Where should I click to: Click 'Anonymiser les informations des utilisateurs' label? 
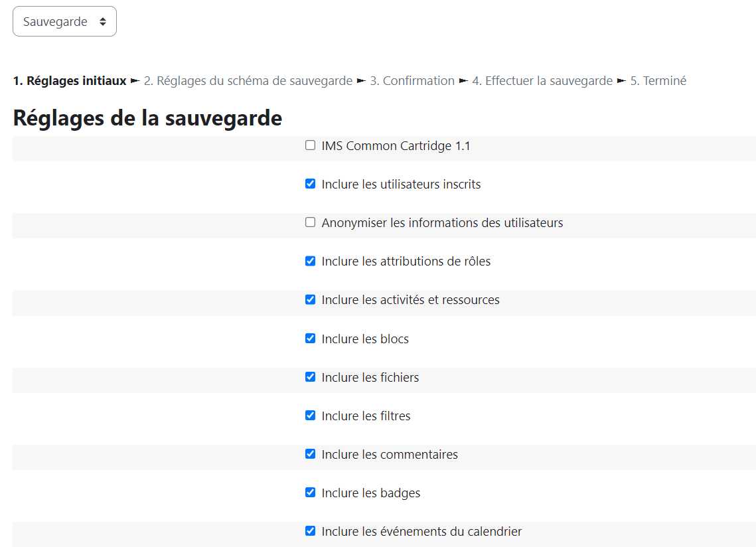click(442, 222)
